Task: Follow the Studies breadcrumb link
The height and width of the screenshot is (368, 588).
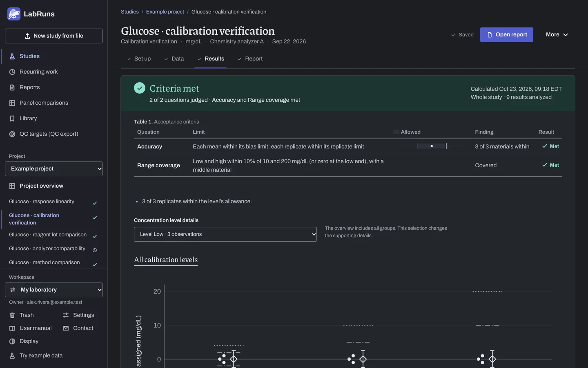Action: (130, 12)
